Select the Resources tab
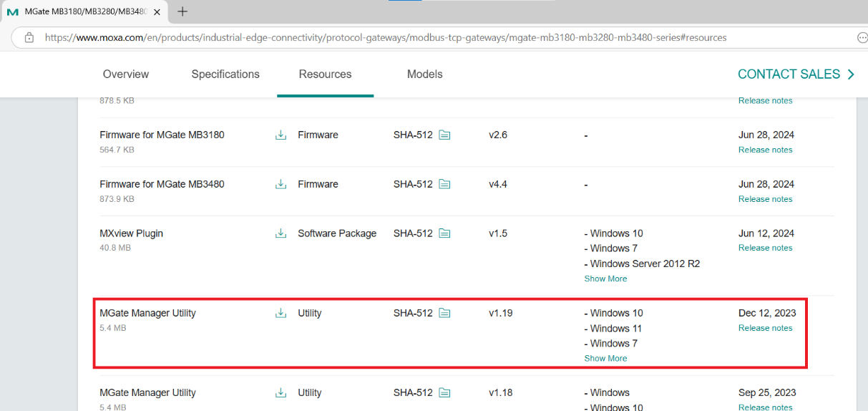The height and width of the screenshot is (411, 868). click(326, 74)
